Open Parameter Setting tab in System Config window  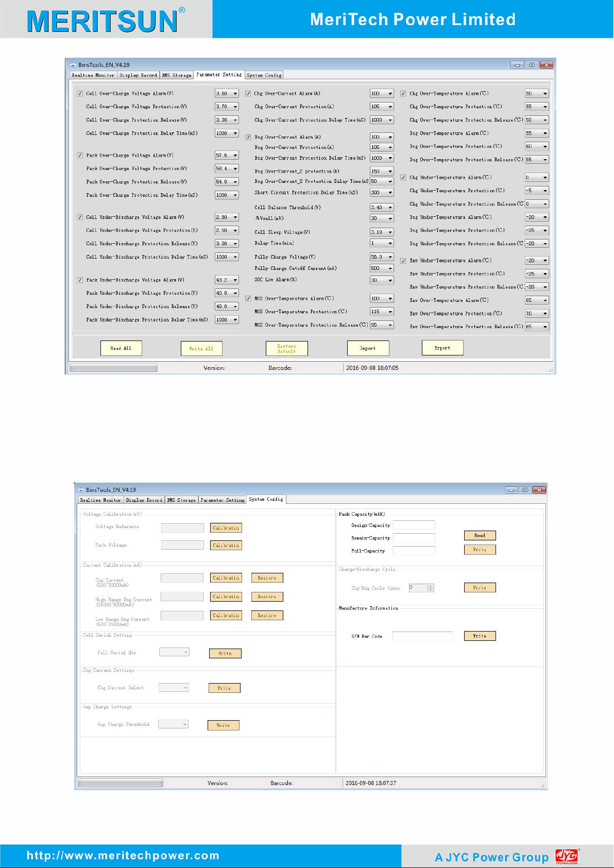[x=222, y=500]
